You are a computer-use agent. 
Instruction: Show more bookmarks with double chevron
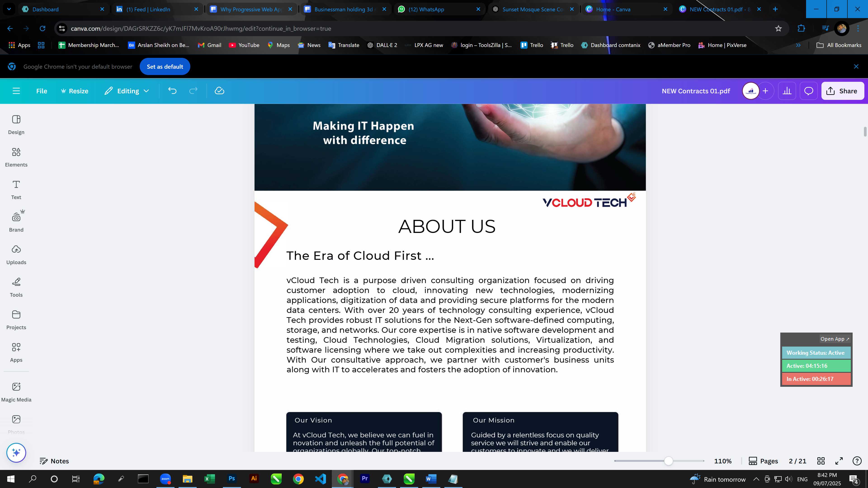tap(798, 45)
